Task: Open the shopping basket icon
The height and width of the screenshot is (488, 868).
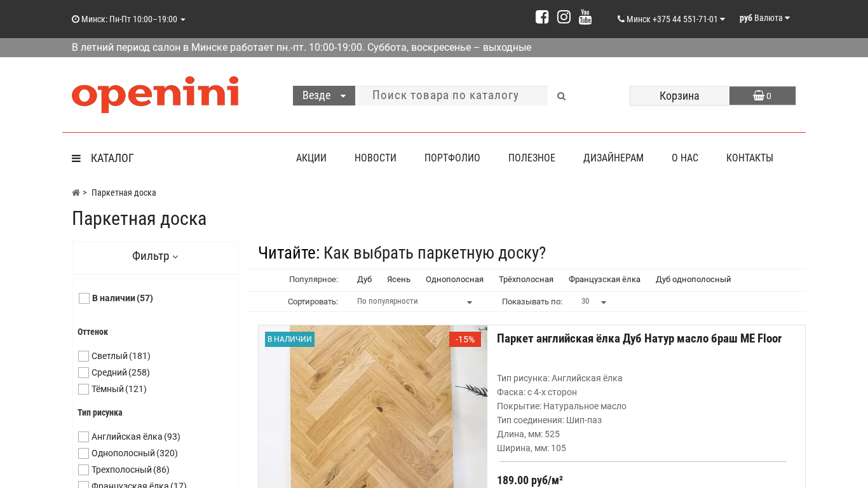Action: tap(759, 96)
